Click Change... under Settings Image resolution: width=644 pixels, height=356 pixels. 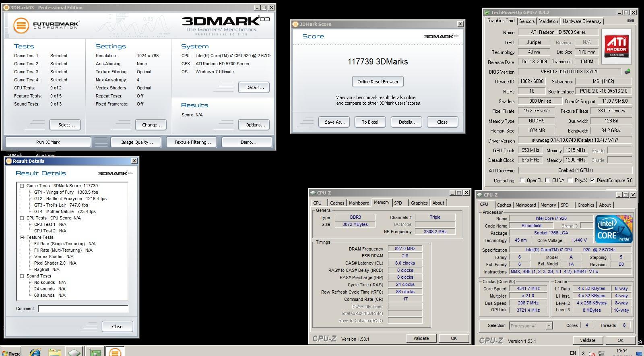[x=151, y=125]
